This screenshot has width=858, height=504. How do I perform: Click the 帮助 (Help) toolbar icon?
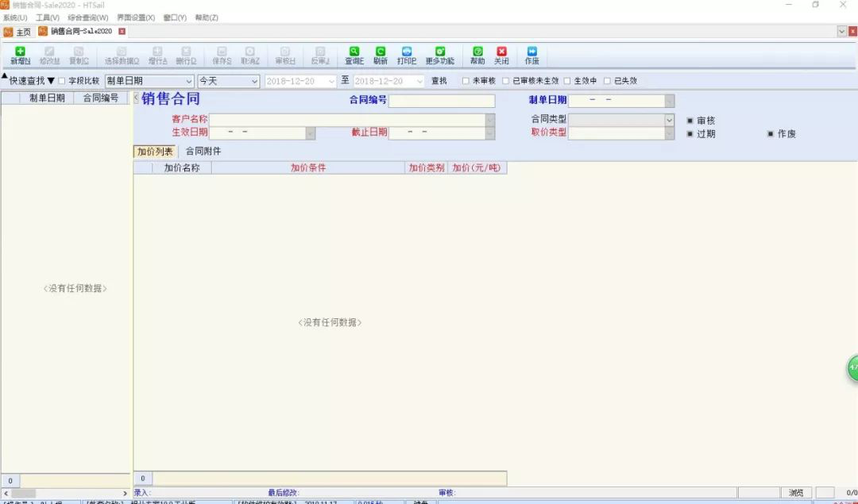click(x=477, y=56)
